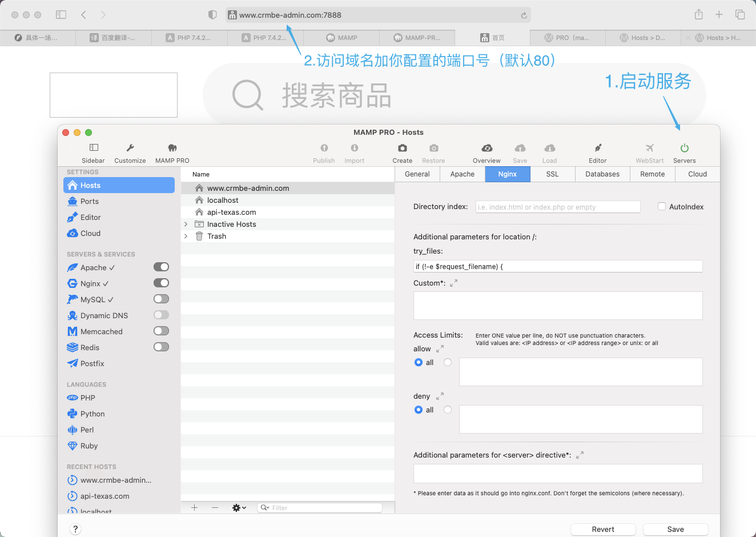756x537 pixels.
Task: Create a snapshot with camera icon
Action: [403, 148]
